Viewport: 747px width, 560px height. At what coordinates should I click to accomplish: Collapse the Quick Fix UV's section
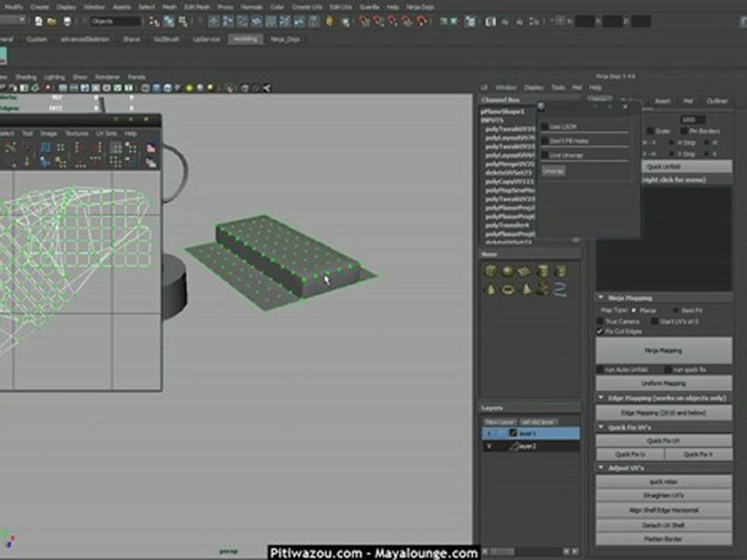pyautogui.click(x=601, y=427)
